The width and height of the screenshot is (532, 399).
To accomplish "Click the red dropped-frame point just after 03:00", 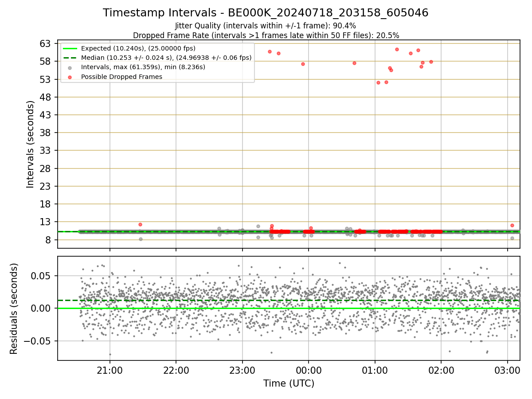I will pos(512,225).
